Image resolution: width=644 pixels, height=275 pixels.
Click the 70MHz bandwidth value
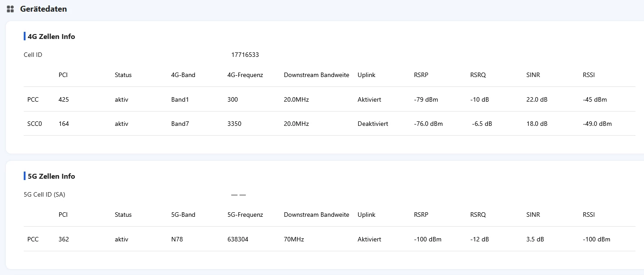[294, 240]
